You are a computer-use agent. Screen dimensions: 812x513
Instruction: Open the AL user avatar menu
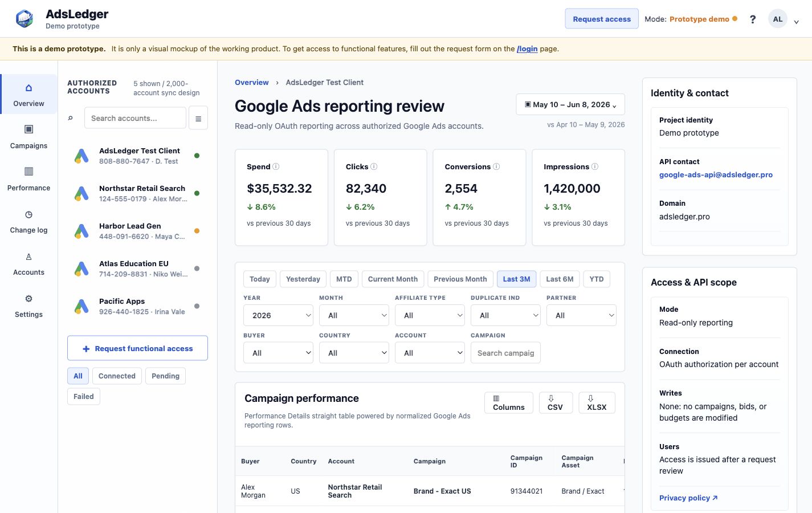tap(778, 19)
